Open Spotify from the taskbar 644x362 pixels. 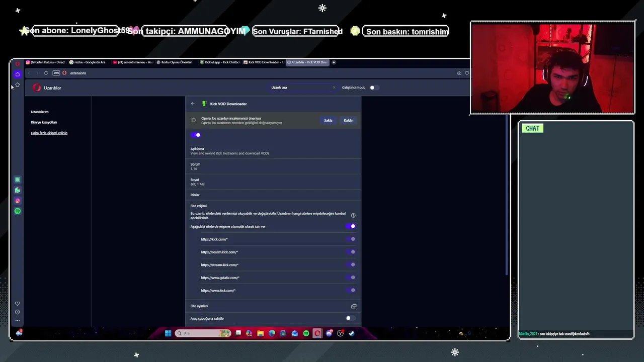point(306,333)
